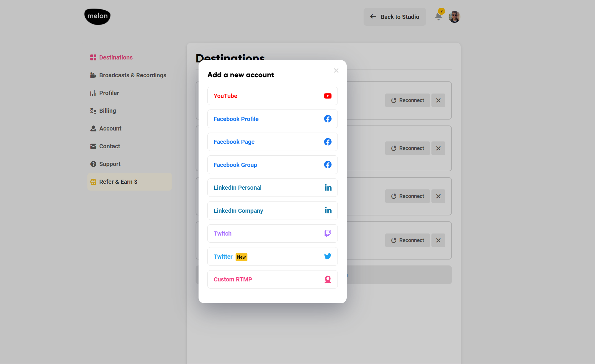Select LinkedIn Personal option
The image size is (595, 364).
pyautogui.click(x=273, y=188)
